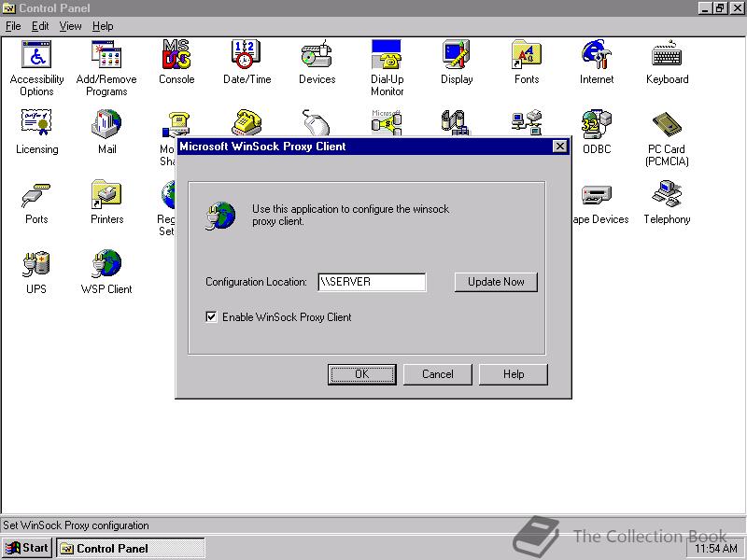This screenshot has width=747, height=560.
Task: Select the Mouse icon
Action: pos(317,122)
